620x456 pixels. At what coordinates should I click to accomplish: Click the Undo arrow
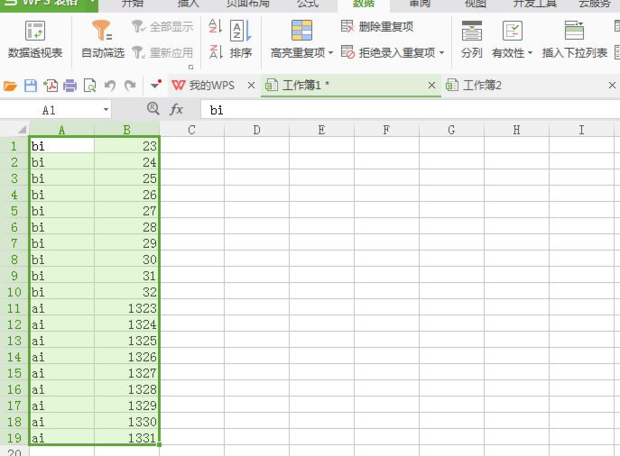[110, 85]
